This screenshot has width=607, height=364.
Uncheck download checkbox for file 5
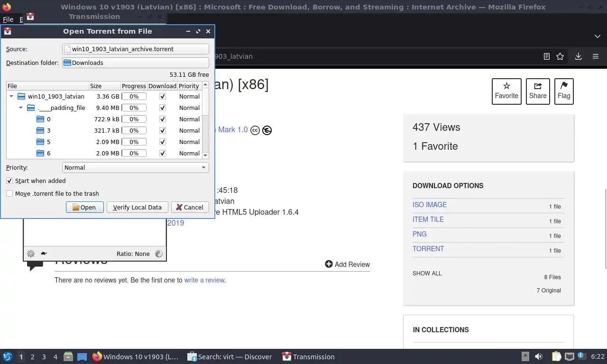163,142
